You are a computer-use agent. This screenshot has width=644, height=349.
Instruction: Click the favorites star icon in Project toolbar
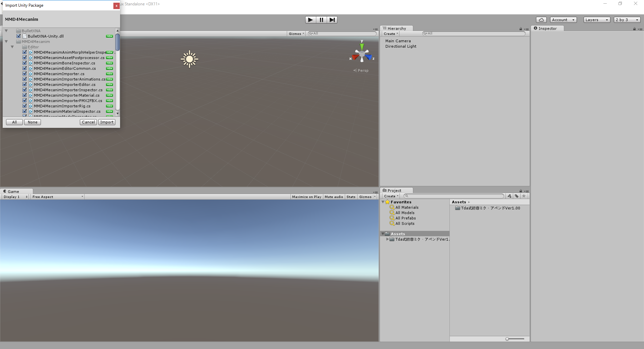[x=524, y=196]
